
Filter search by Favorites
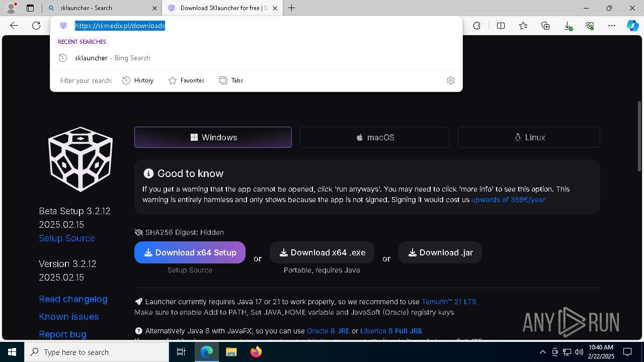(x=186, y=80)
